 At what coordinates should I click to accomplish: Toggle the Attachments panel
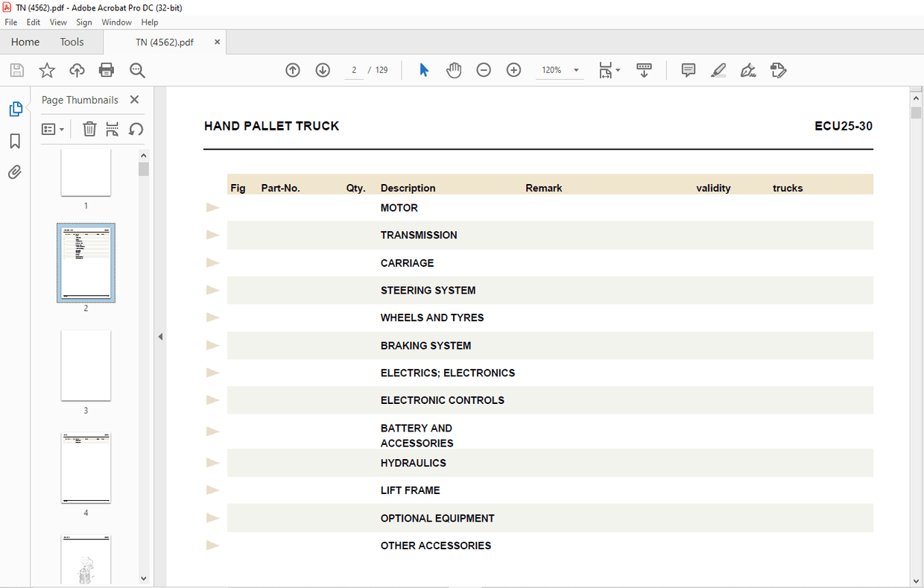[15, 172]
